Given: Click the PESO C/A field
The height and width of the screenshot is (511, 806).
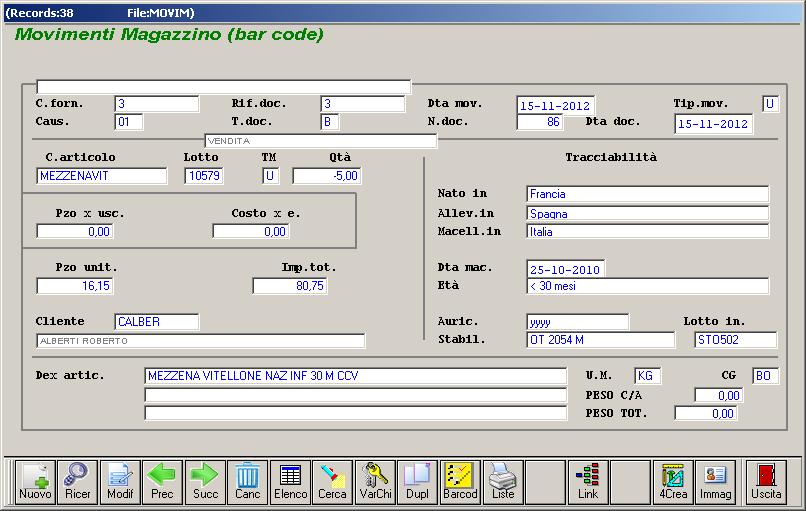Looking at the screenshot, I should click(719, 395).
